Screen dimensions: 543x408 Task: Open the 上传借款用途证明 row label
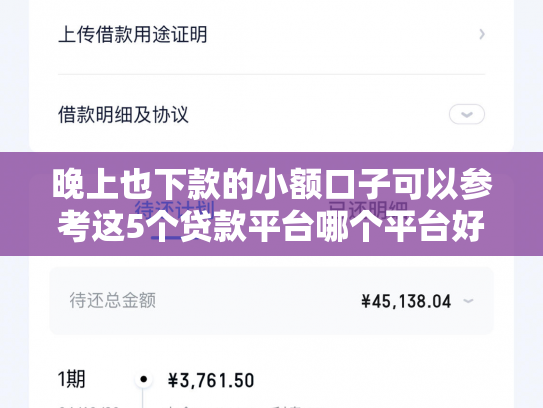click(133, 35)
